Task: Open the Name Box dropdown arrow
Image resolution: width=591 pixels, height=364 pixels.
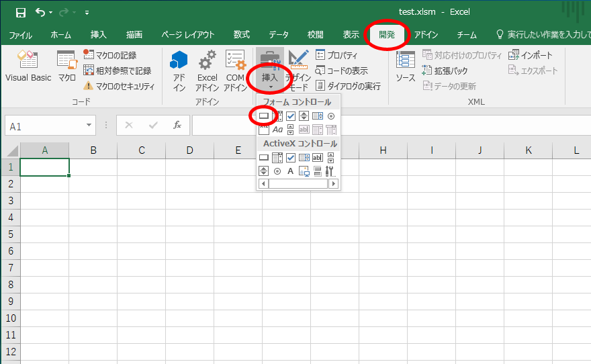Action: (89, 125)
